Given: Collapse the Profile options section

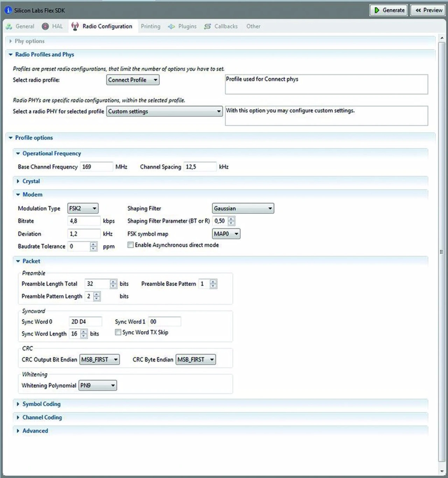Looking at the screenshot, I should point(10,138).
